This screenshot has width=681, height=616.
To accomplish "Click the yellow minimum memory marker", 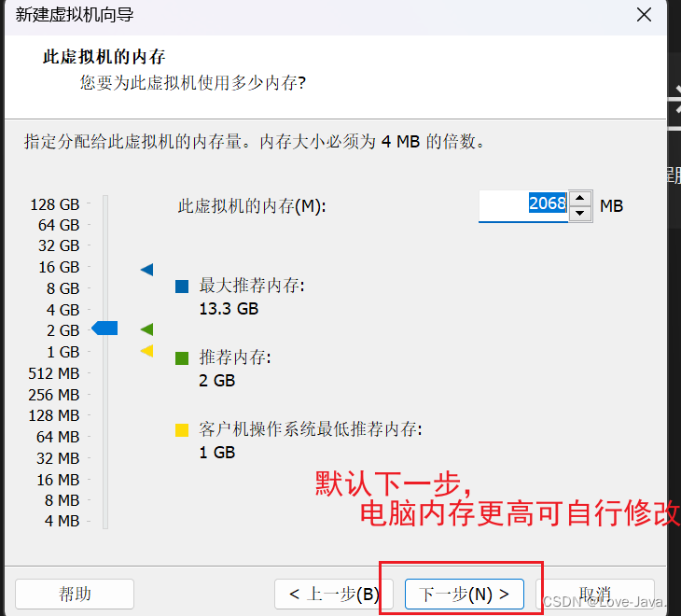I will coord(146,350).
